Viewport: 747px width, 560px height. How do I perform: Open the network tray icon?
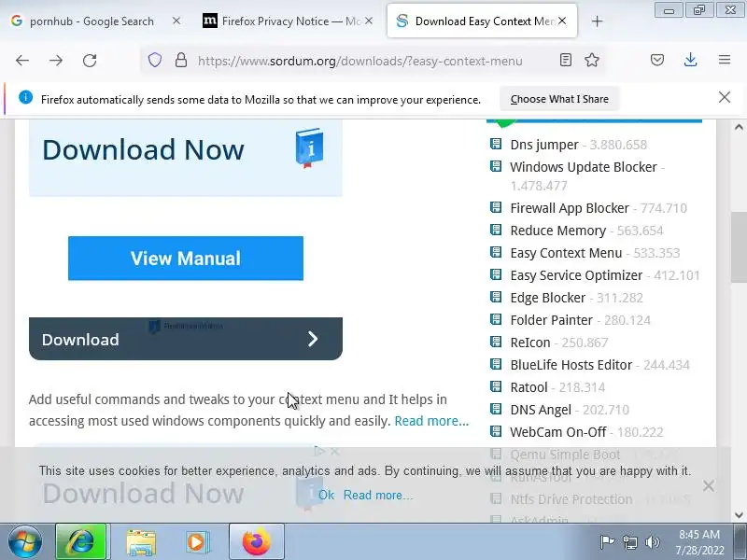click(629, 542)
